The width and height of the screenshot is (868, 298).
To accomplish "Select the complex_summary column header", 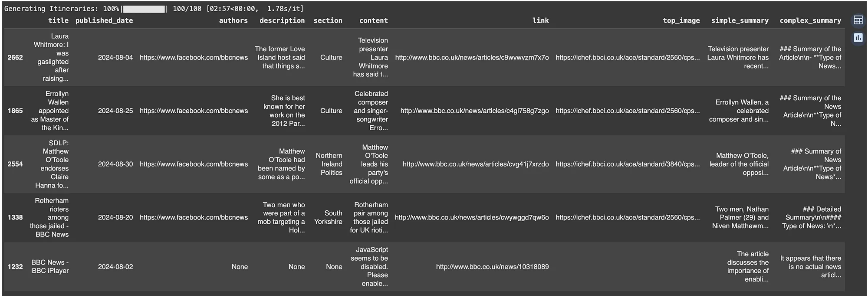I will tap(810, 20).
